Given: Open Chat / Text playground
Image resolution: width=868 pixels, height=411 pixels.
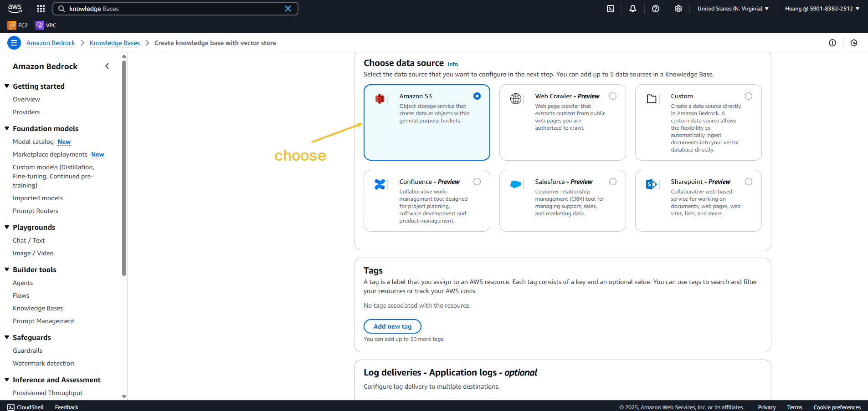Looking at the screenshot, I should tap(29, 240).
